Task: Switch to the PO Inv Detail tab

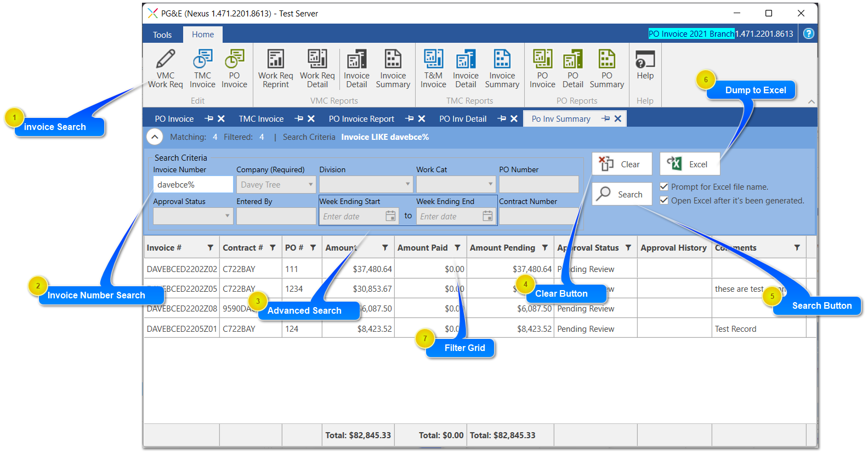Action: point(463,118)
